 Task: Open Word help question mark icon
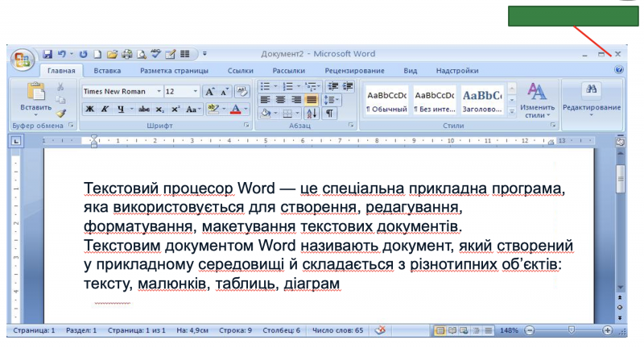click(618, 70)
